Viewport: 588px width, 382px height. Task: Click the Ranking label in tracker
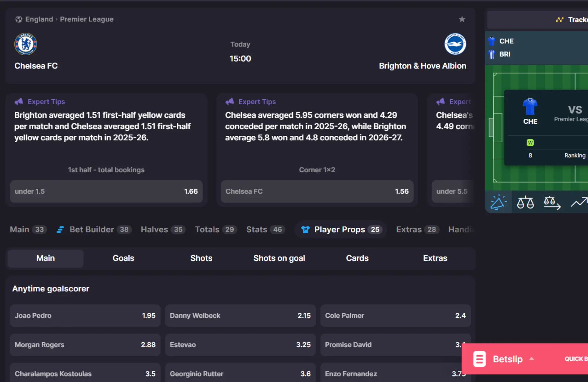pos(575,155)
